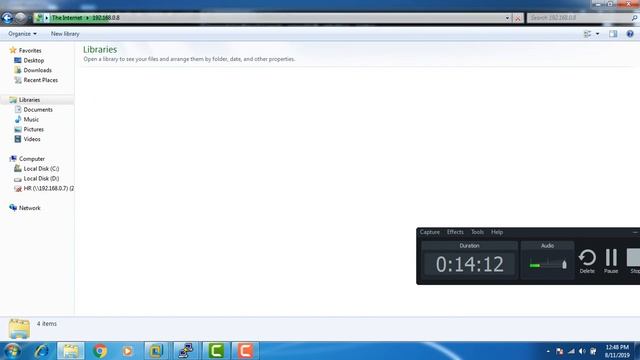The width and height of the screenshot is (640, 360).
Task: Click the Favorites star icon
Action: (13, 50)
